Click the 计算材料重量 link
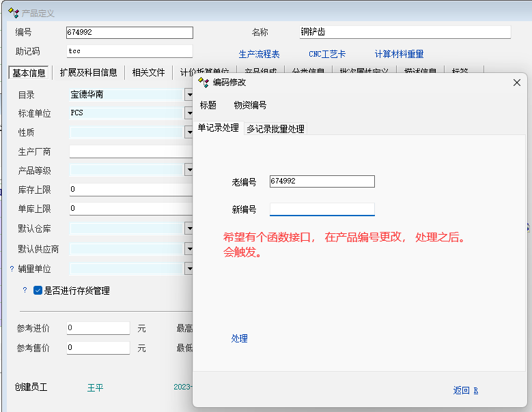Viewport: 532px width, 412px height. point(399,54)
